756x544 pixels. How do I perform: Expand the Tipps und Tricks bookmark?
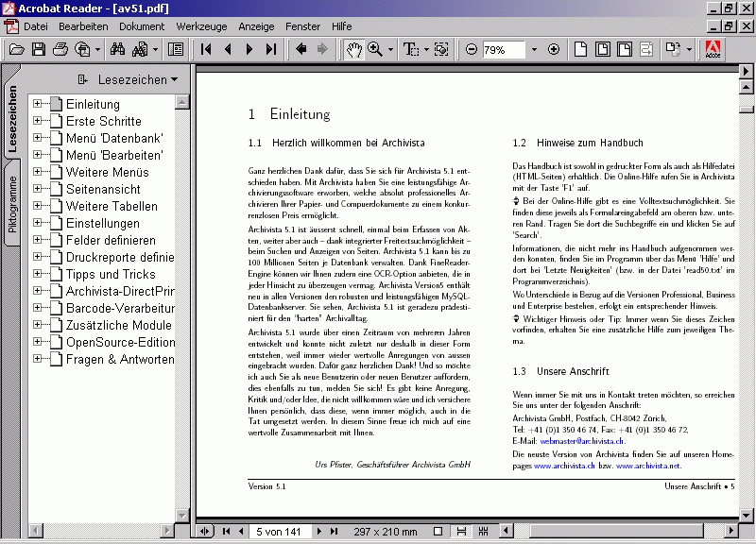(x=37, y=274)
